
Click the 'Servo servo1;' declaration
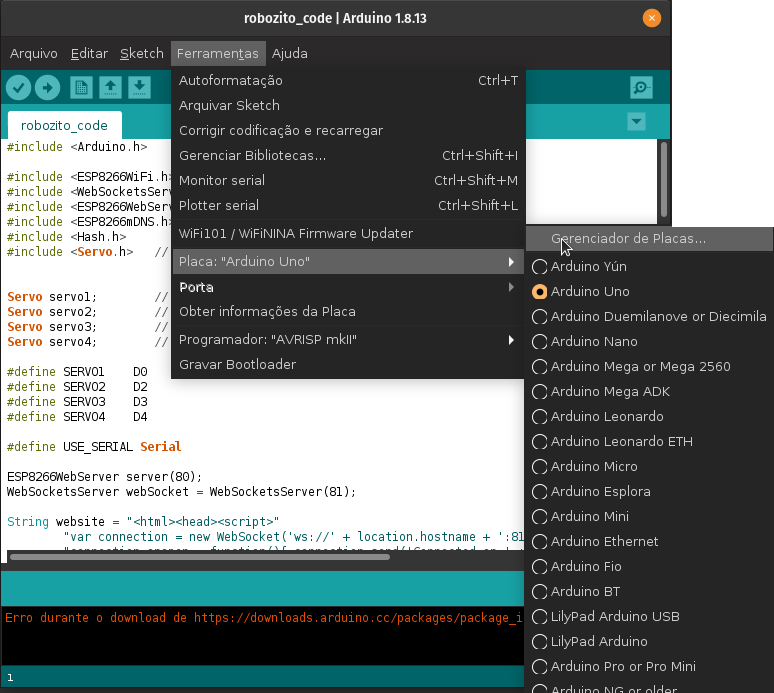[x=52, y=297]
